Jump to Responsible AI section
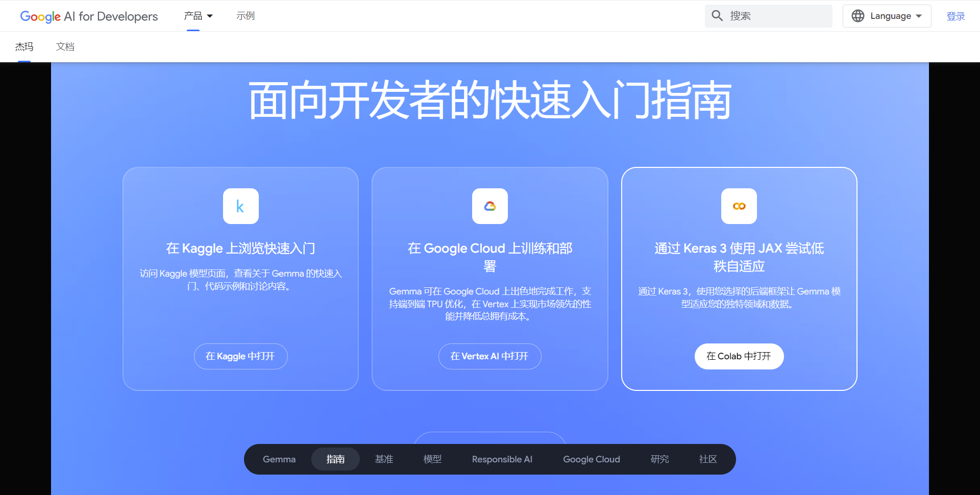This screenshot has height=495, width=980. tap(502, 459)
